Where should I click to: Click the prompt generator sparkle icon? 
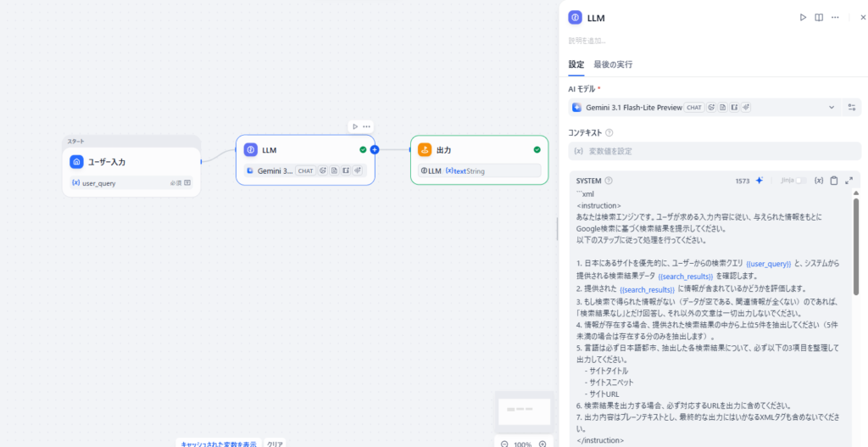[x=759, y=181]
